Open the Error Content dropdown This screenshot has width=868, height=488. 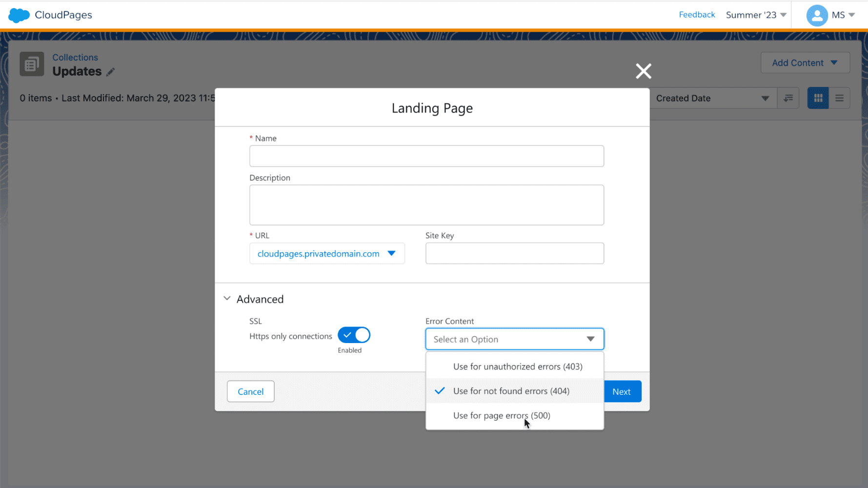pyautogui.click(x=514, y=339)
